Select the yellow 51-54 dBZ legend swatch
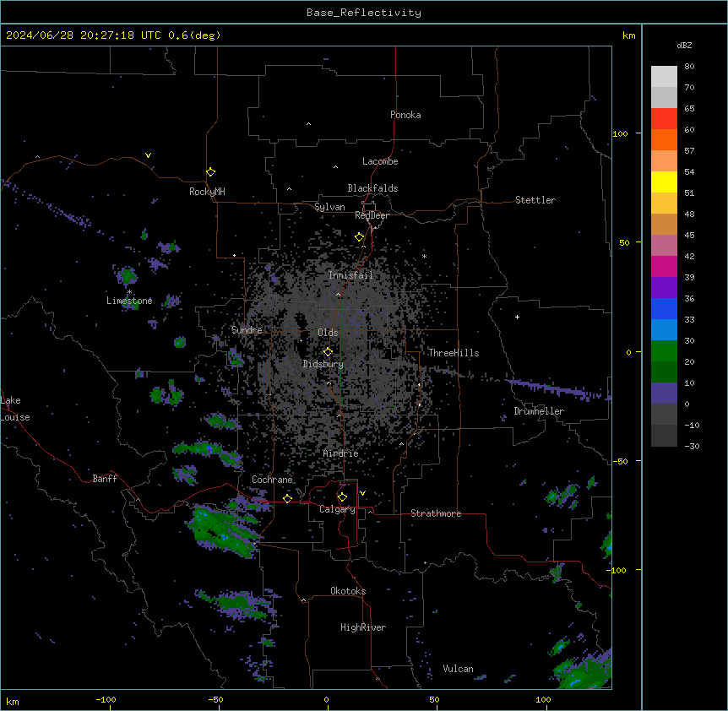728x711 pixels. pyautogui.click(x=664, y=182)
